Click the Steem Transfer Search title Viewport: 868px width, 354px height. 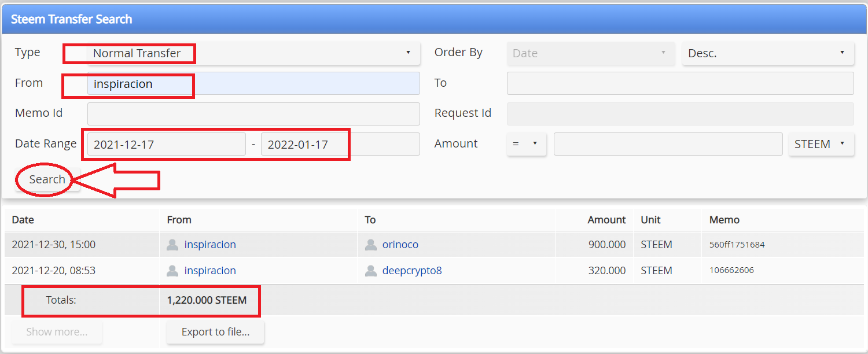click(x=72, y=19)
